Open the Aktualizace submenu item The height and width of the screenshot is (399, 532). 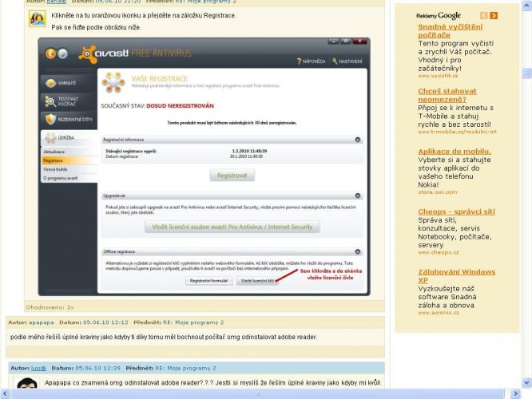coord(69,152)
